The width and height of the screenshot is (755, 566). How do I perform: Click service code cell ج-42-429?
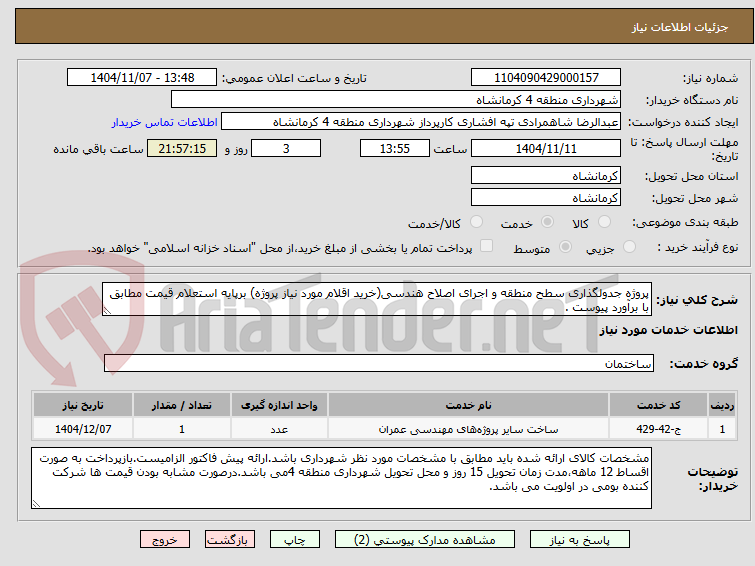coord(658,429)
